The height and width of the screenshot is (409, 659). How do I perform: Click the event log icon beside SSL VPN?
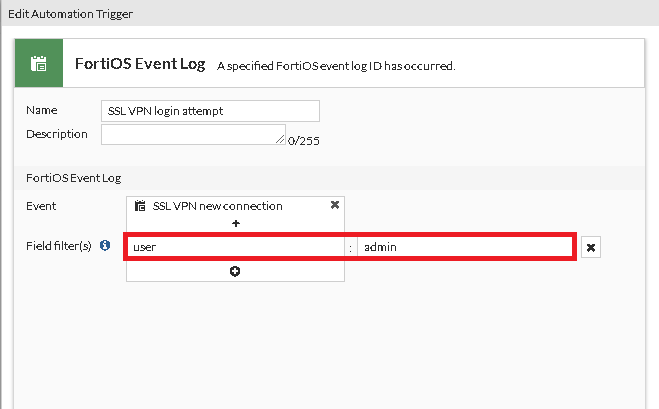coord(140,206)
